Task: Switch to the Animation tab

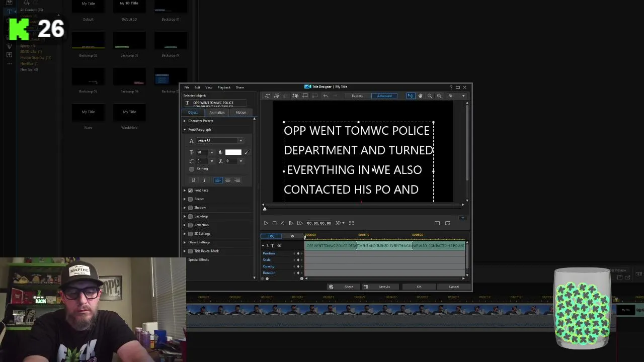Action: point(217,113)
